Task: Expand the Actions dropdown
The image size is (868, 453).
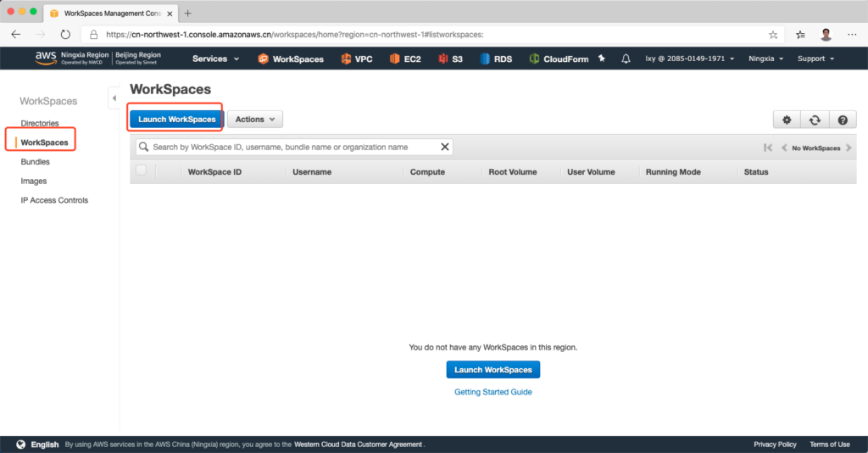Action: (254, 120)
